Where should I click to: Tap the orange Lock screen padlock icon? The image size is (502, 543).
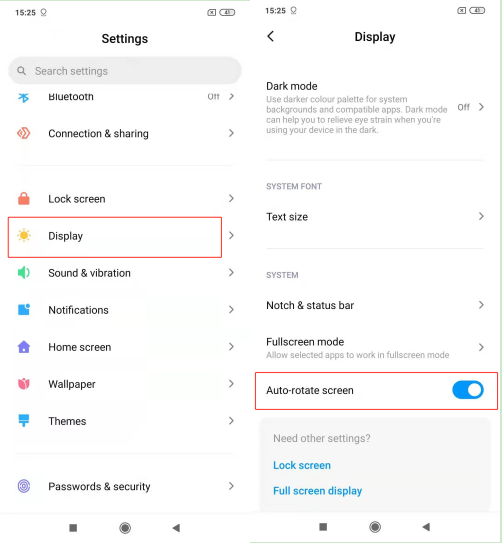24,198
